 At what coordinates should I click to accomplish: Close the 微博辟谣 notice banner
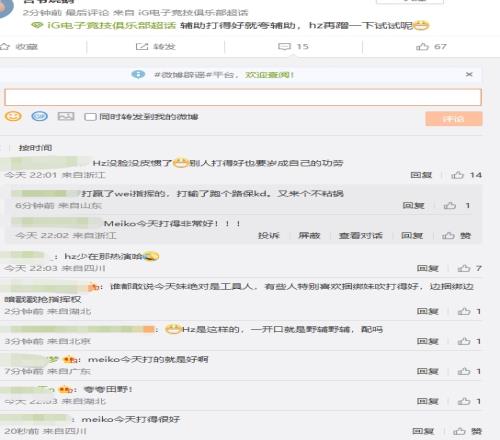[x=469, y=74]
